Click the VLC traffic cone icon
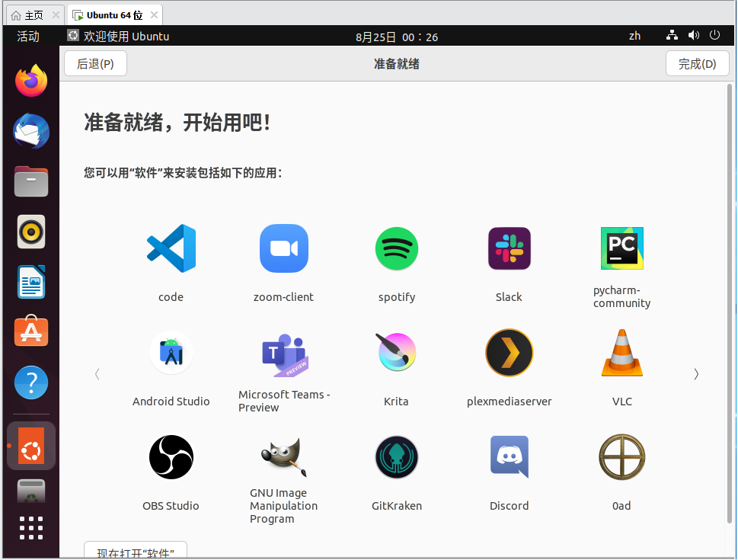The image size is (738, 560). coord(621,353)
